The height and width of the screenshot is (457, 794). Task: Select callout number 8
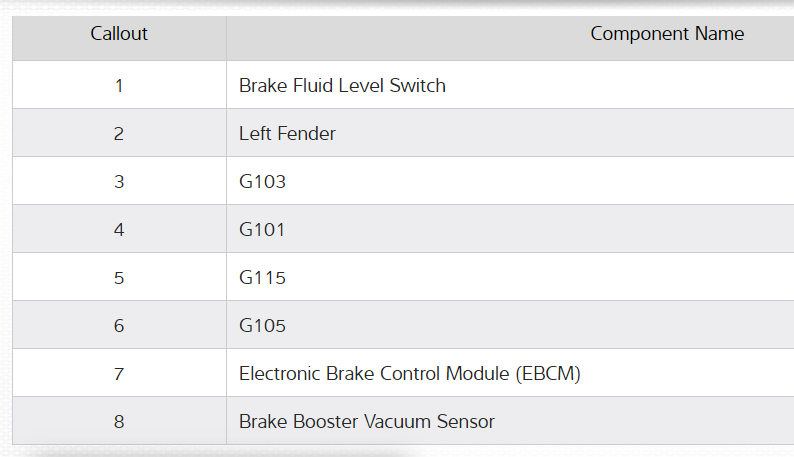(119, 422)
